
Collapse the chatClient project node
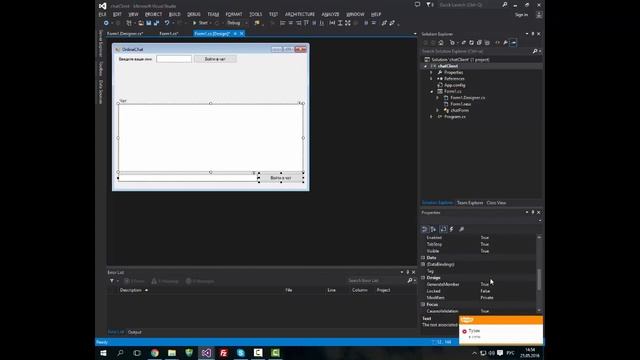425,66
